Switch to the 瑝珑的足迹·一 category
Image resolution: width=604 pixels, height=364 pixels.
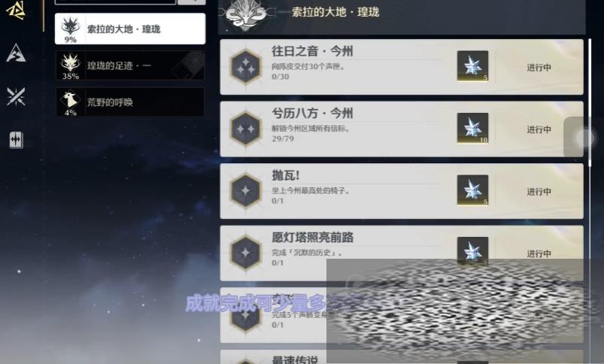point(130,66)
